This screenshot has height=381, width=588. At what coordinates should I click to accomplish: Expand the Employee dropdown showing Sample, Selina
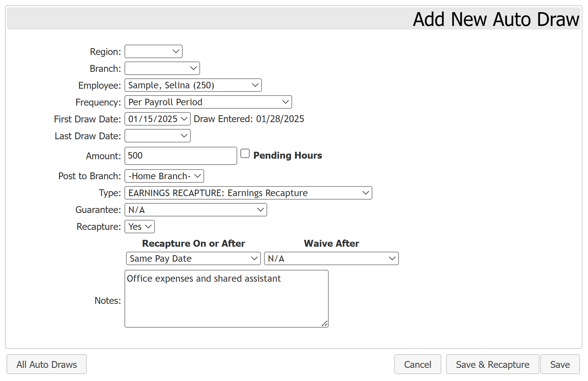pos(193,85)
